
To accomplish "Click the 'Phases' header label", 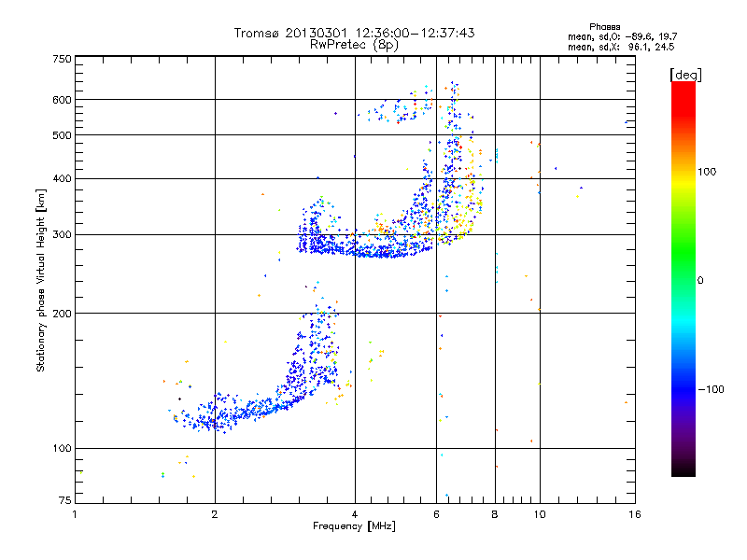I will click(604, 27).
